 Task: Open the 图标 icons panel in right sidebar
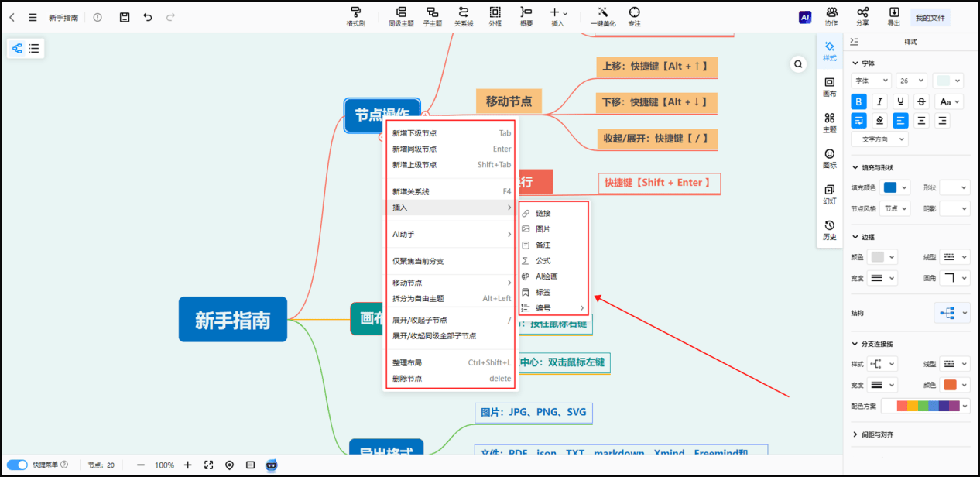(829, 157)
